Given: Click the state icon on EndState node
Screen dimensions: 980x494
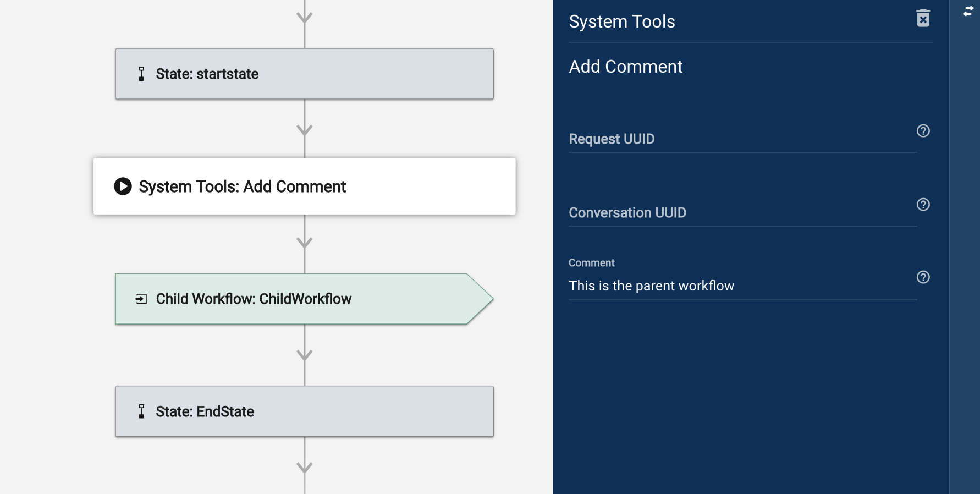Looking at the screenshot, I should pos(141,411).
